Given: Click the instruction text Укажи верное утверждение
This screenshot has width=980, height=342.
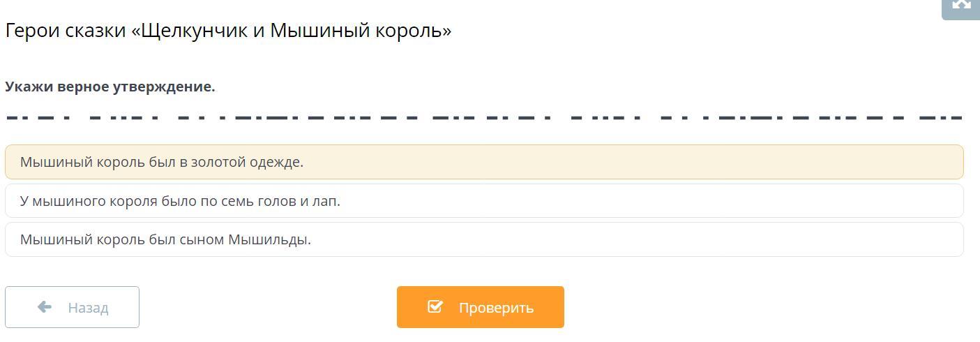Looking at the screenshot, I should click(x=110, y=87).
